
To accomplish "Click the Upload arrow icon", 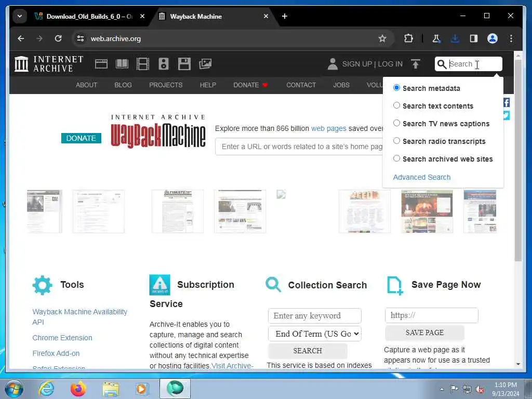I will click(416, 64).
